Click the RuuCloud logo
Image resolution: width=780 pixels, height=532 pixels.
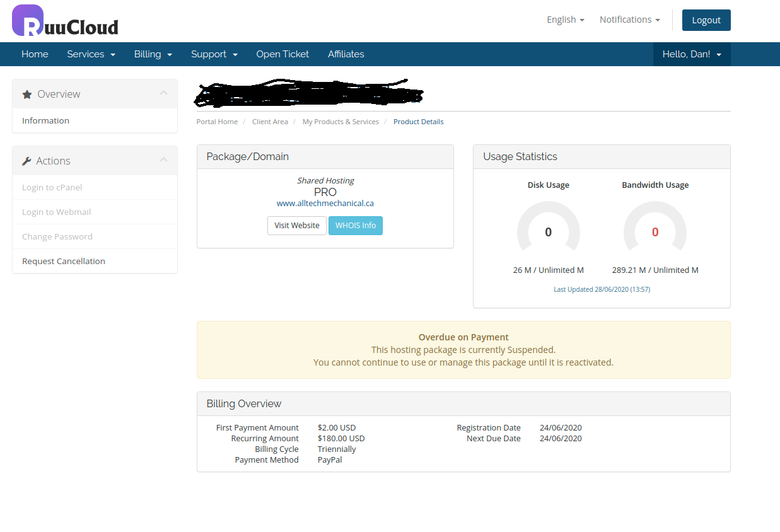(x=65, y=21)
